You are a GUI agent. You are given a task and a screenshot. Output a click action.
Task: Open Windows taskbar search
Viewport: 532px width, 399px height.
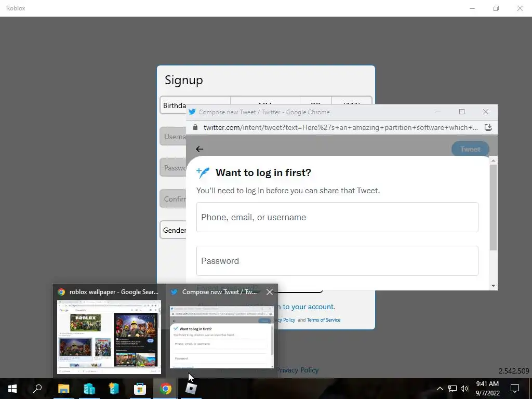(x=37, y=389)
